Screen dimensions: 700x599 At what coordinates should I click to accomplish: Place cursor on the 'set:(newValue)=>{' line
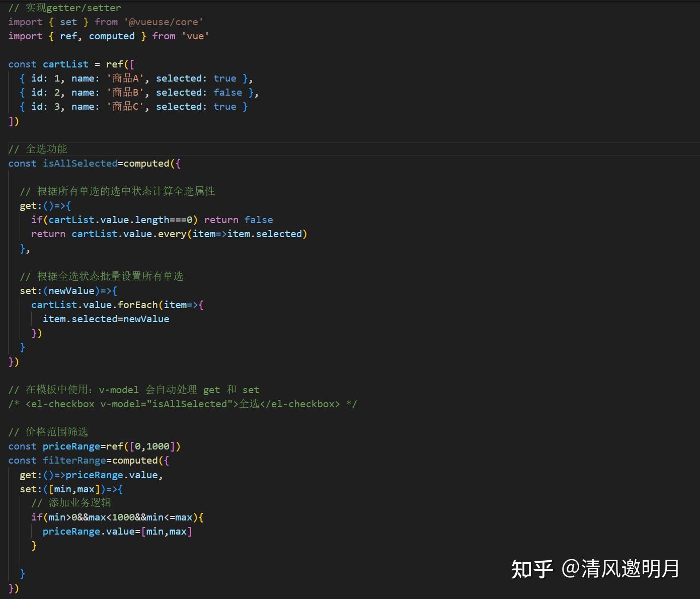point(68,290)
